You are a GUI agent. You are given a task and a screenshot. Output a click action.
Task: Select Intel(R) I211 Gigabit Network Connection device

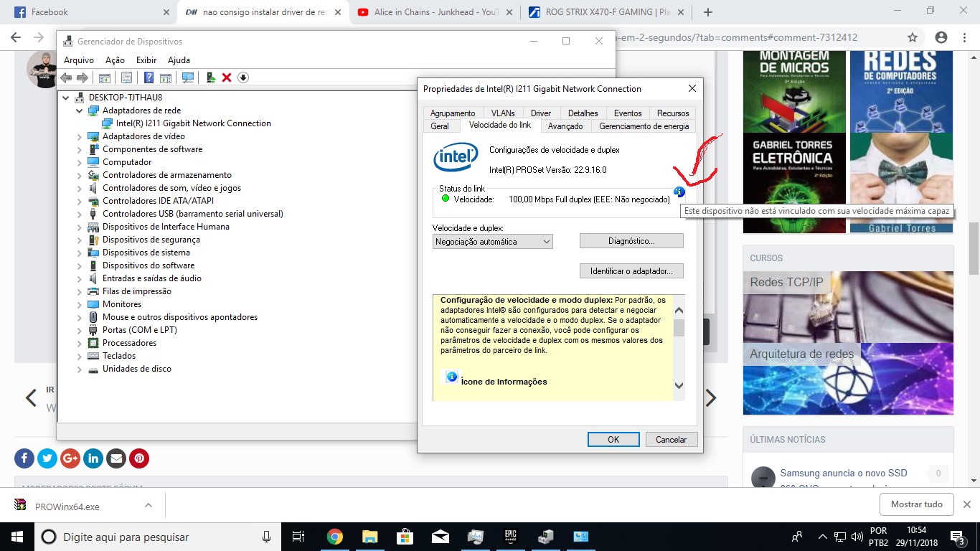click(194, 123)
